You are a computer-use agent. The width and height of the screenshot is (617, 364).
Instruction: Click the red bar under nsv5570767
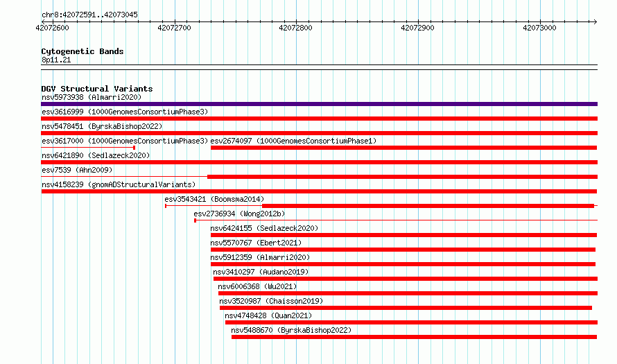pos(403,250)
